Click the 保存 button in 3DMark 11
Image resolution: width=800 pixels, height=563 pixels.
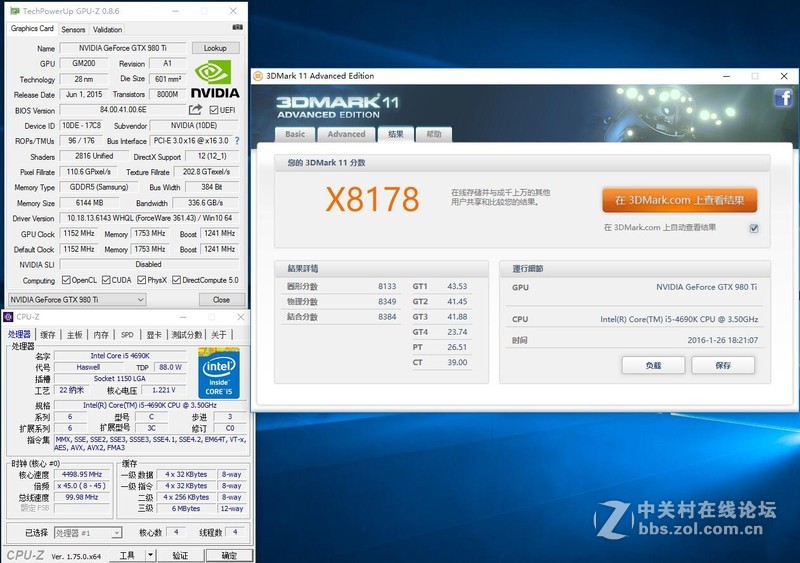[x=723, y=365]
